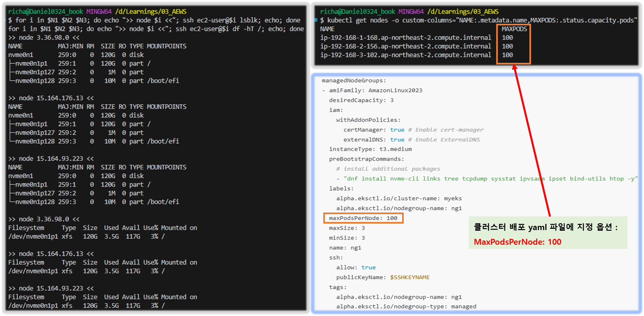This screenshot has width=644, height=316.
Task: Click '>> node 15.164.93.223 <<' header above lsblk output
Action: 51,158
